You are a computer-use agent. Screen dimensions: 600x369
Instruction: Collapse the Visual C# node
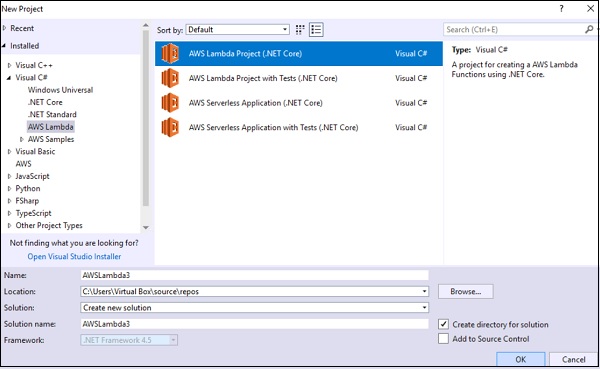click(x=9, y=77)
